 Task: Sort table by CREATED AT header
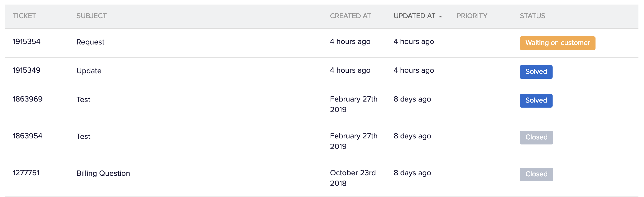tap(350, 16)
